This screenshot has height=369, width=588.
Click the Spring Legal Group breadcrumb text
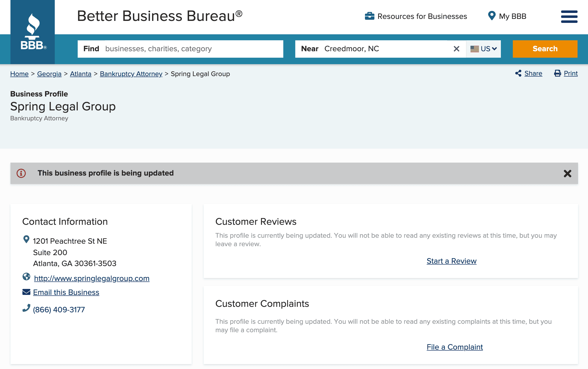click(x=200, y=74)
